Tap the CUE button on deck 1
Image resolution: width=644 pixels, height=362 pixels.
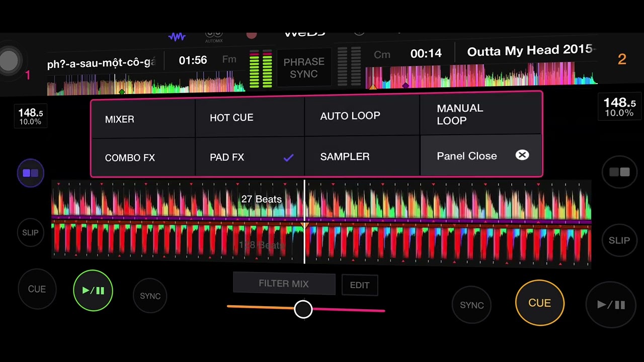tap(37, 289)
